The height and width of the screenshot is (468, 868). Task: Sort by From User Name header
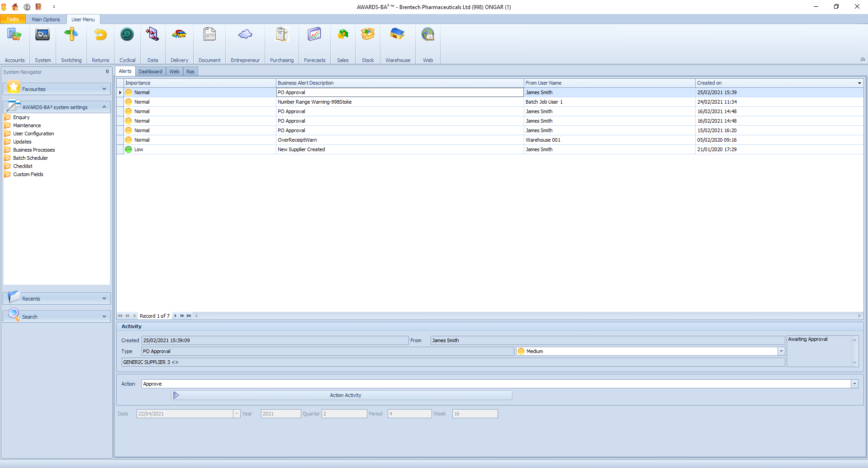click(609, 83)
